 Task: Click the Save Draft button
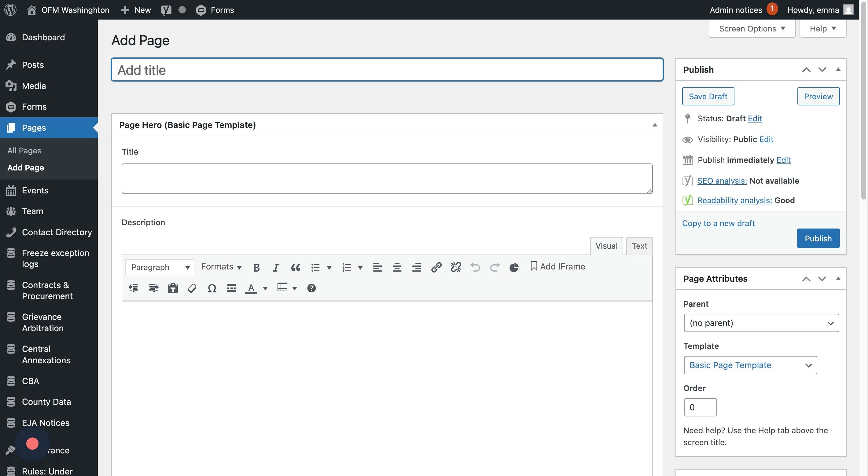pos(708,96)
